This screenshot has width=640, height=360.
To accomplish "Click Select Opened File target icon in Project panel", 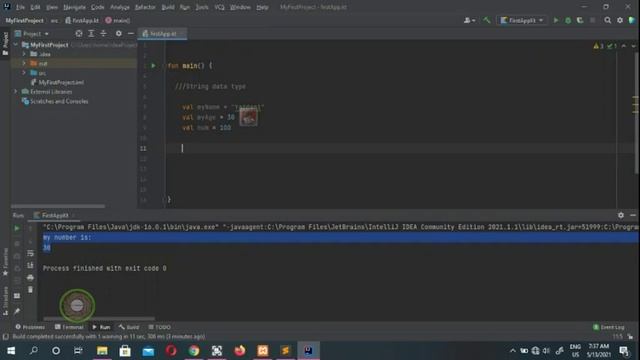I will tap(79, 33).
